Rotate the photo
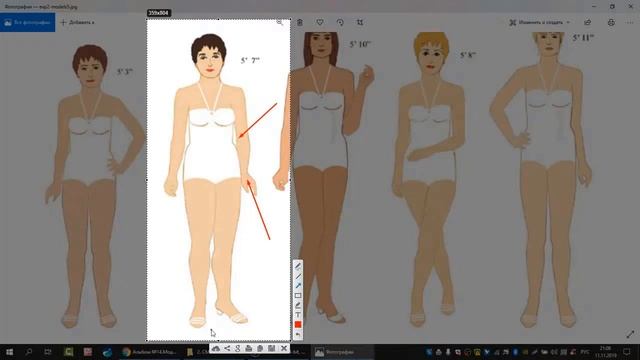The height and width of the screenshot is (360, 640). pos(340,22)
